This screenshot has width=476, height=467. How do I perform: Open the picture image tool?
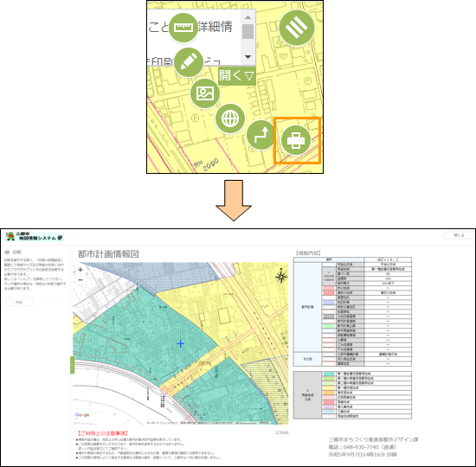coord(205,93)
